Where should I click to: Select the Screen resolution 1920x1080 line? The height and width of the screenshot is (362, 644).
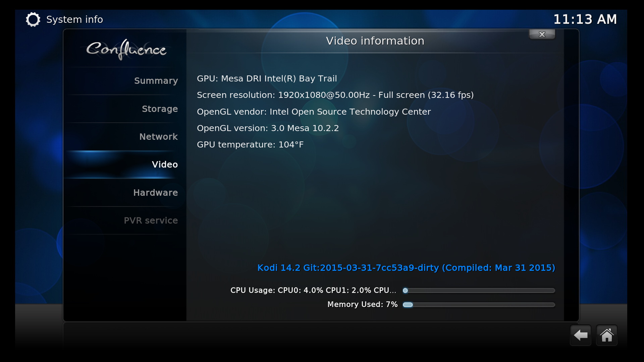click(335, 95)
